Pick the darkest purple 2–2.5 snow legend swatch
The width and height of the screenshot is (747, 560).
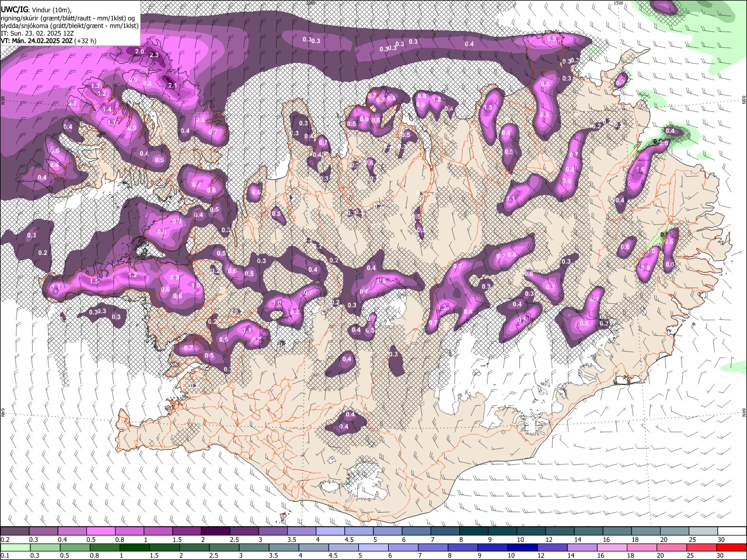215,531
